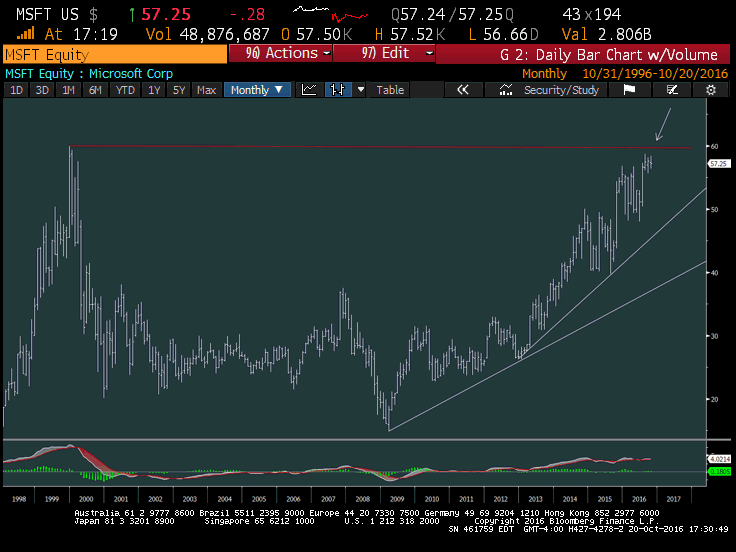Click the price change -.28 value
This screenshot has height=552, width=736.
coord(248,14)
